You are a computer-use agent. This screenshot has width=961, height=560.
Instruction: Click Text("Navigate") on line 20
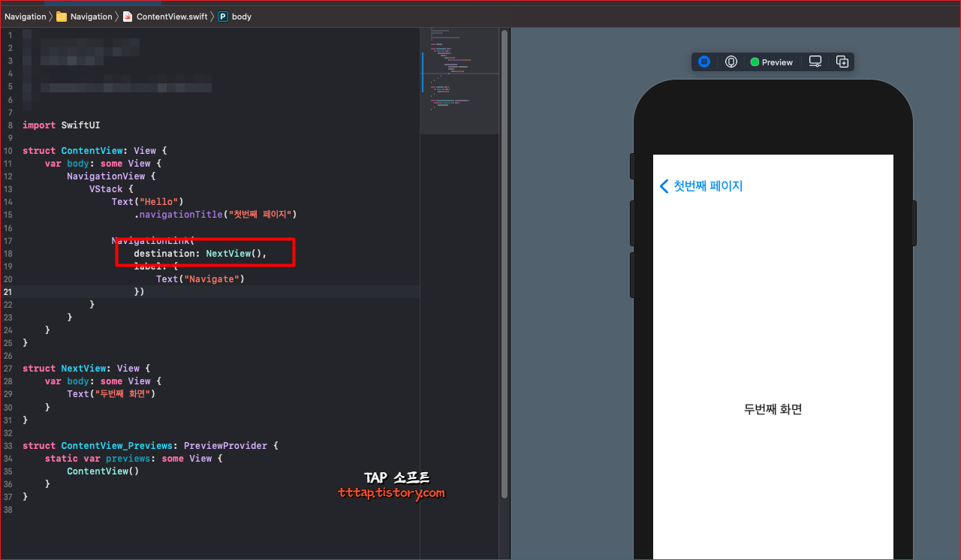point(200,279)
